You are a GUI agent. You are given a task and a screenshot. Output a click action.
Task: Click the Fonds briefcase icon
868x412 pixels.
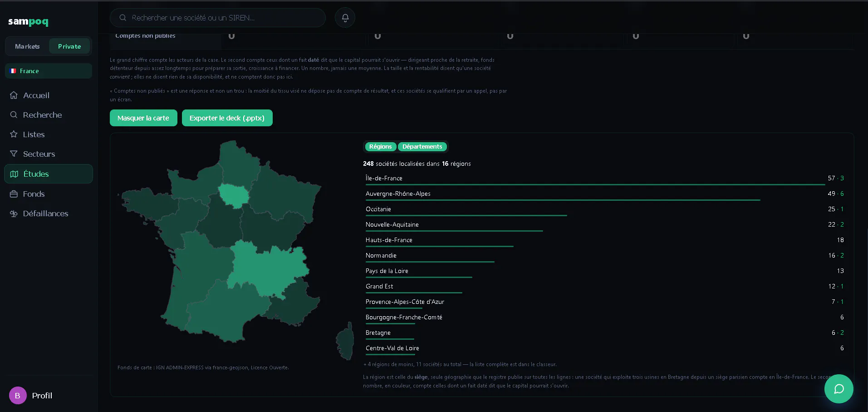coord(14,194)
